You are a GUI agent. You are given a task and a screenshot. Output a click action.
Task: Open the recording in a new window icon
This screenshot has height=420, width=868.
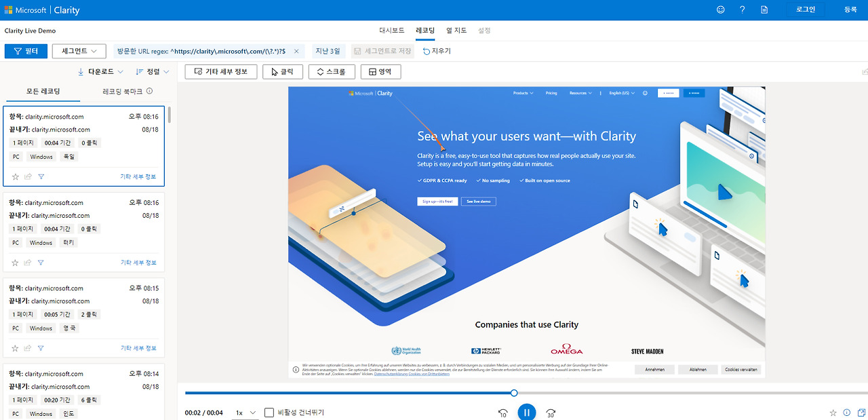pyautogui.click(x=861, y=413)
